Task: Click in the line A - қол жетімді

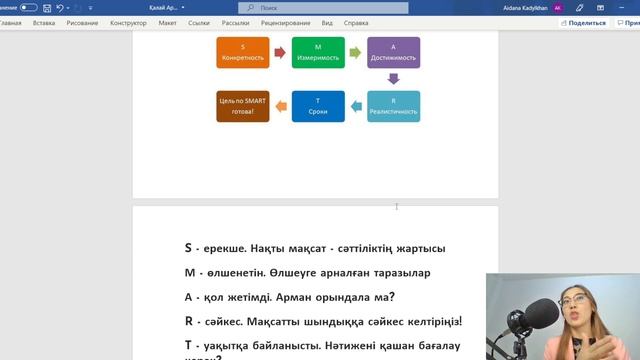Action: 290,297
